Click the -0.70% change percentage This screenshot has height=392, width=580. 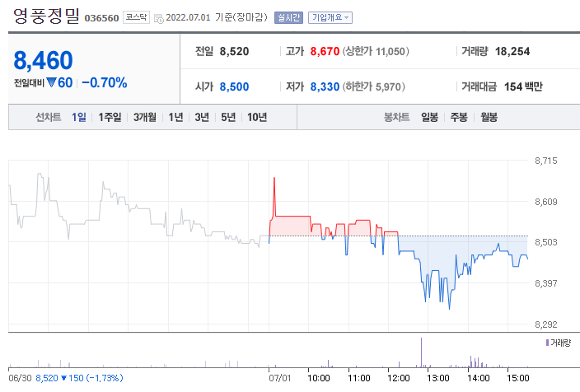coord(105,83)
